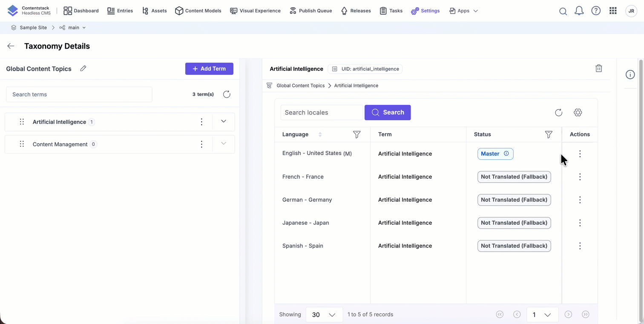Focus the Search locales input
The image size is (644, 324).
[x=322, y=113]
